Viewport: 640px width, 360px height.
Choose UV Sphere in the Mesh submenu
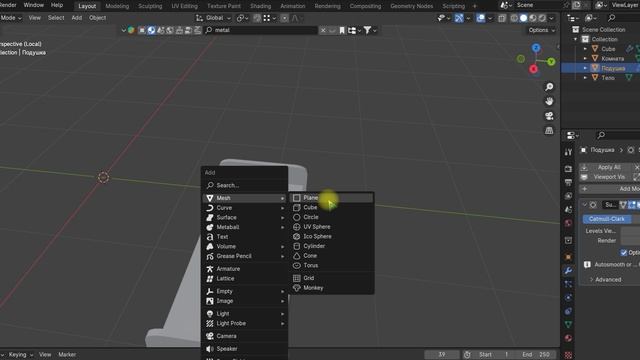tap(331, 227)
